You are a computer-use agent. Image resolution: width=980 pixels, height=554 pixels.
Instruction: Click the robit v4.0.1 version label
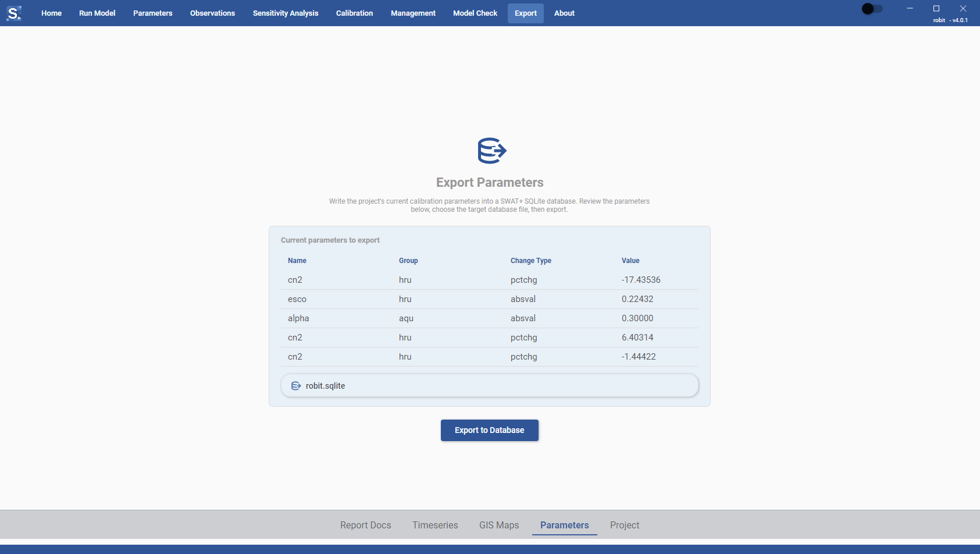pyautogui.click(x=950, y=20)
